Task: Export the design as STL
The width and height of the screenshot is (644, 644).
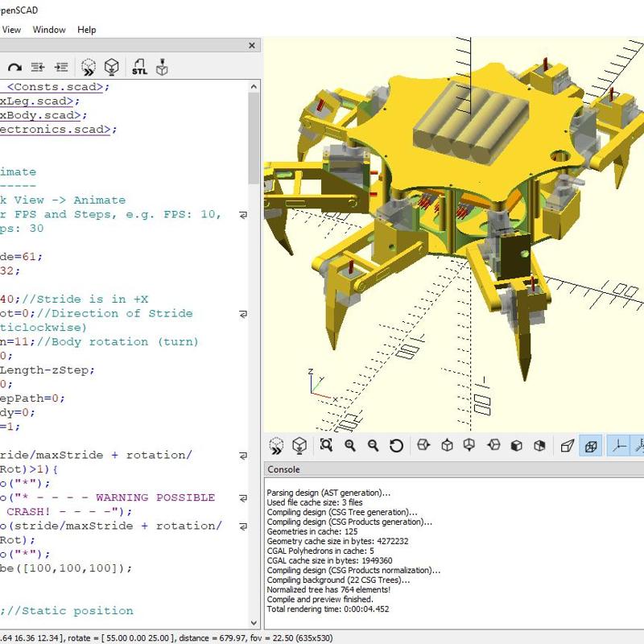Action: point(139,67)
